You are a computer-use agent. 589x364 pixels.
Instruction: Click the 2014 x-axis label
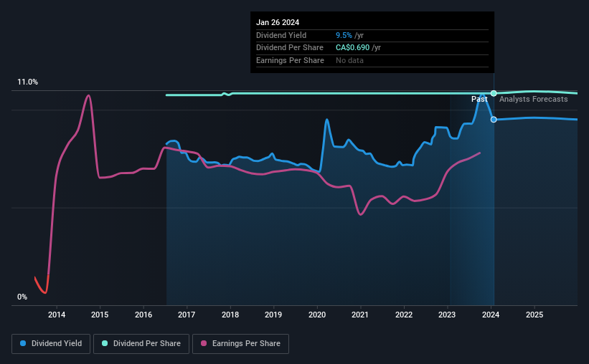[x=57, y=315]
